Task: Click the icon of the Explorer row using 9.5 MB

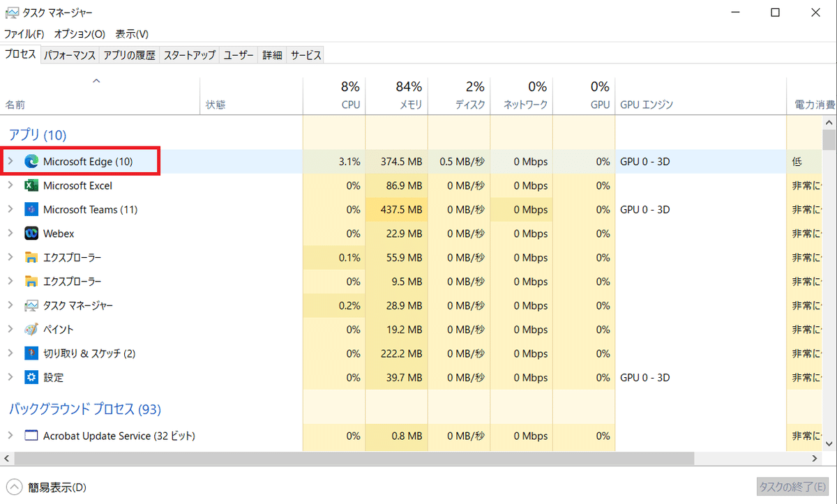Action: (31, 282)
